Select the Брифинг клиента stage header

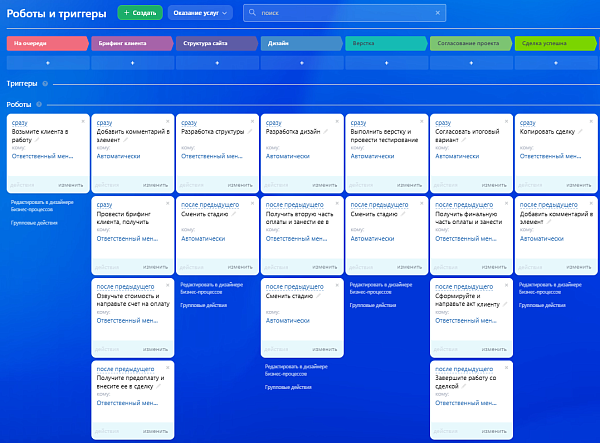tap(132, 43)
